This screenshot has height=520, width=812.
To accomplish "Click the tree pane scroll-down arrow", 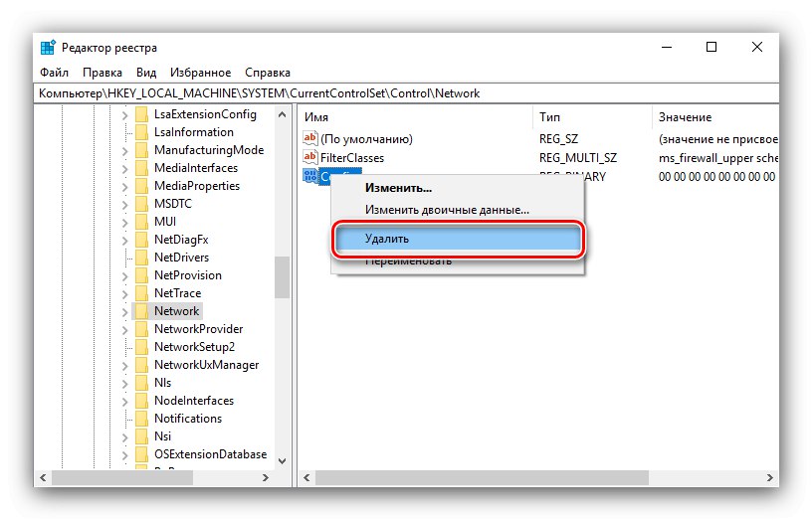I will [x=283, y=460].
